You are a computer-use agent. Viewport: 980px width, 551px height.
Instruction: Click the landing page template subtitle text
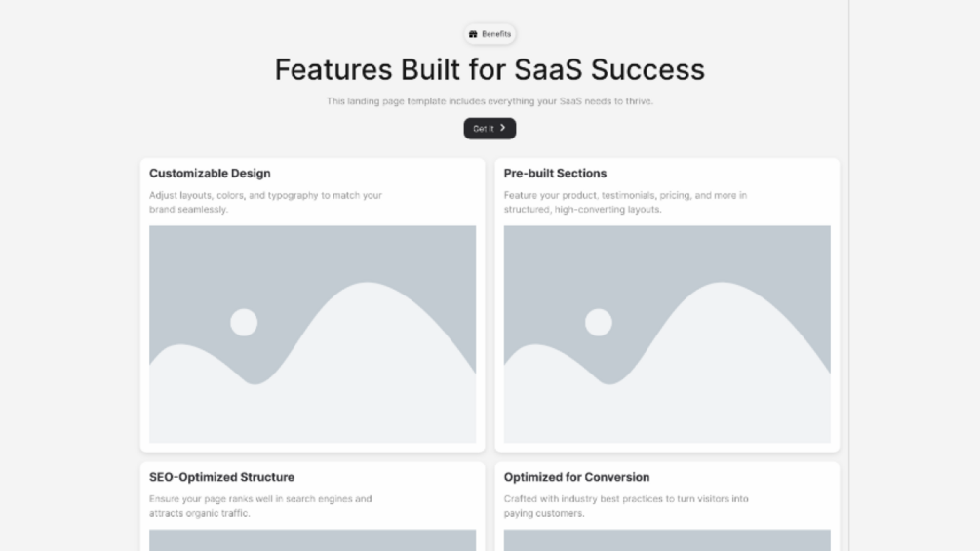point(490,101)
